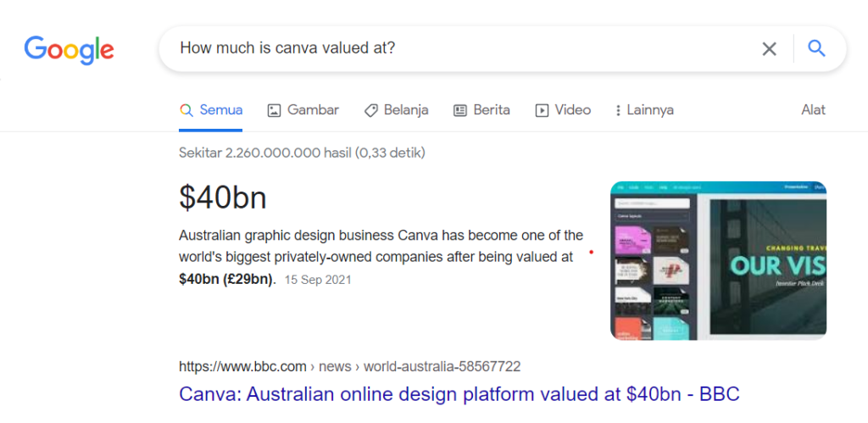Click the Canva presentation thumbnail image
This screenshot has height=423, width=868.
pyautogui.click(x=718, y=260)
